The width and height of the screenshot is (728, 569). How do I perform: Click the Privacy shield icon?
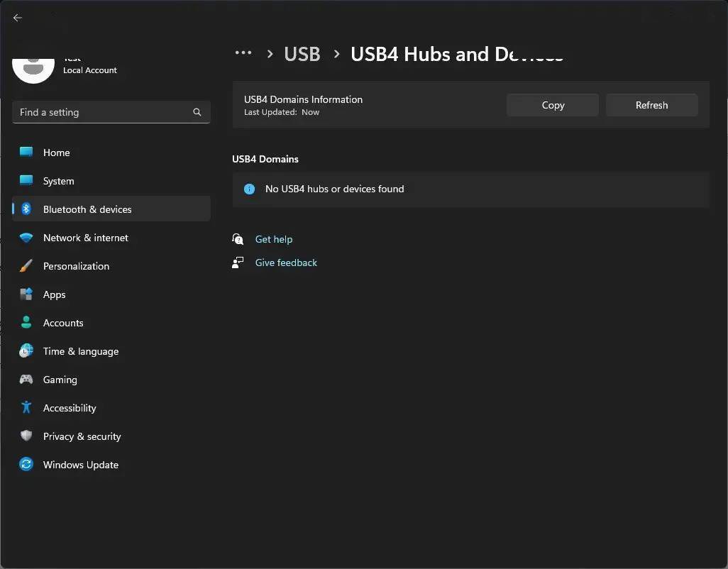(x=26, y=436)
